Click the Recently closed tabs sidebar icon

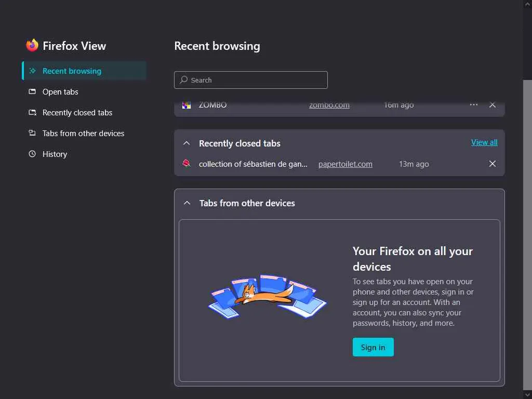[x=32, y=113]
